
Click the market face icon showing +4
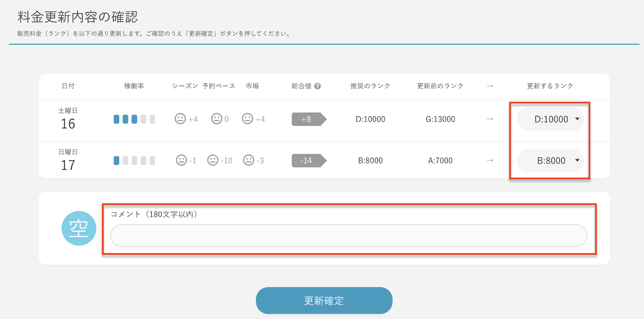pyautogui.click(x=248, y=119)
